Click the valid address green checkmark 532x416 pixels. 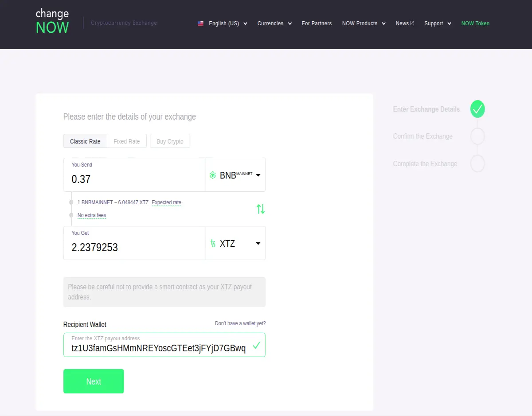coord(256,345)
